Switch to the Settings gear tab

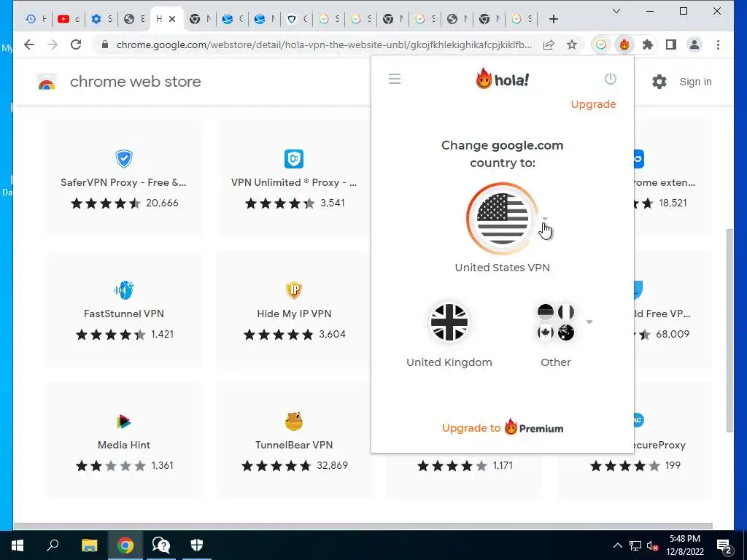(x=101, y=19)
